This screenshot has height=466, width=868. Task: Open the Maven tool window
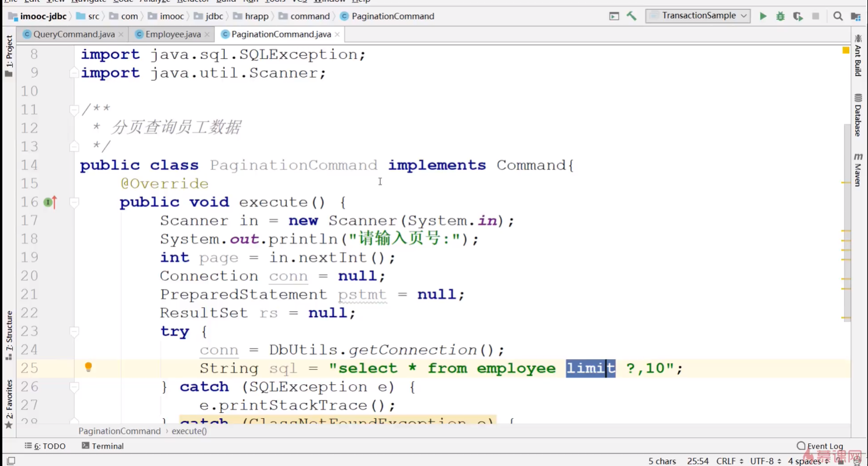(x=858, y=170)
